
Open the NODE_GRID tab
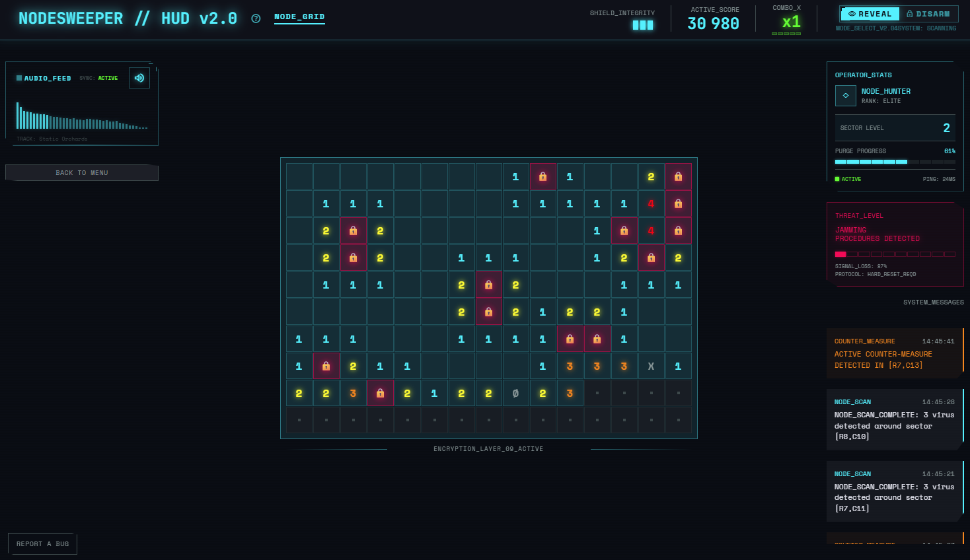pos(299,17)
